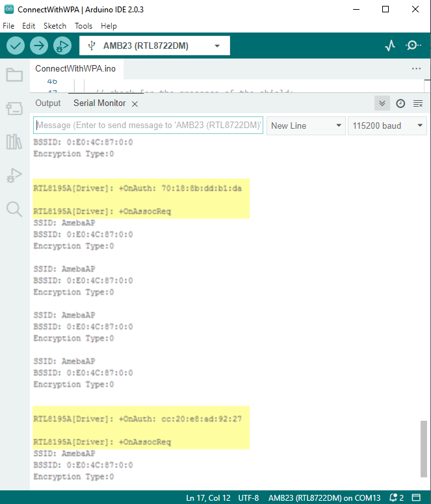Screen dimensions: 431x504
Task: Click the +OnAuth: 70:18:8b:dd:b1:da line
Action: coord(138,189)
